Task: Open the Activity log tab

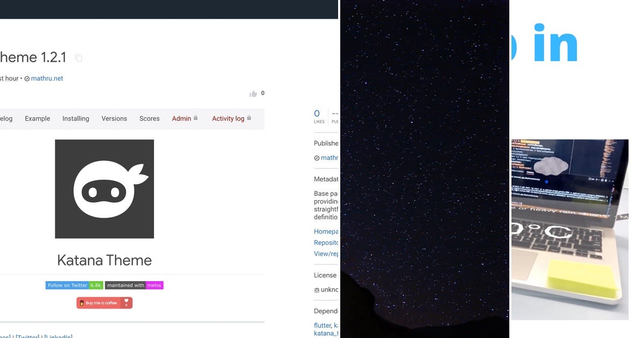Action: [x=228, y=119]
